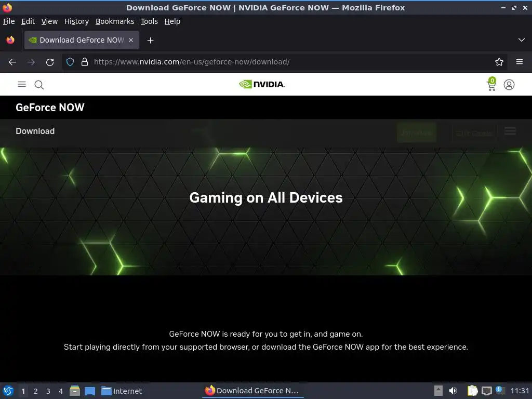Open the Help menu
The image size is (532, 399).
(172, 21)
